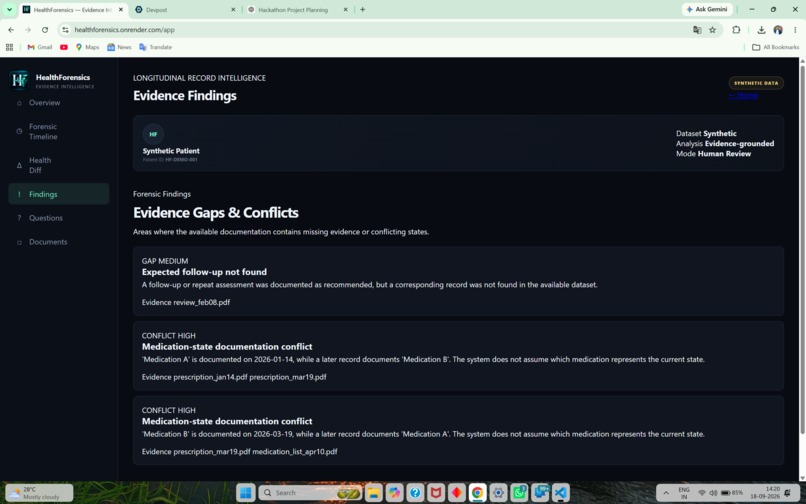Switch to the Devpost tab
Image resolution: width=806 pixels, height=504 pixels.
point(185,9)
